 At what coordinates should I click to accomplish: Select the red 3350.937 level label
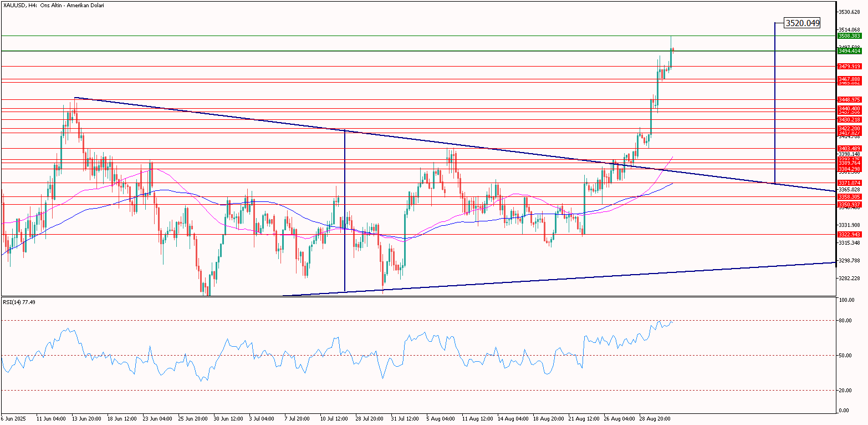coord(849,204)
